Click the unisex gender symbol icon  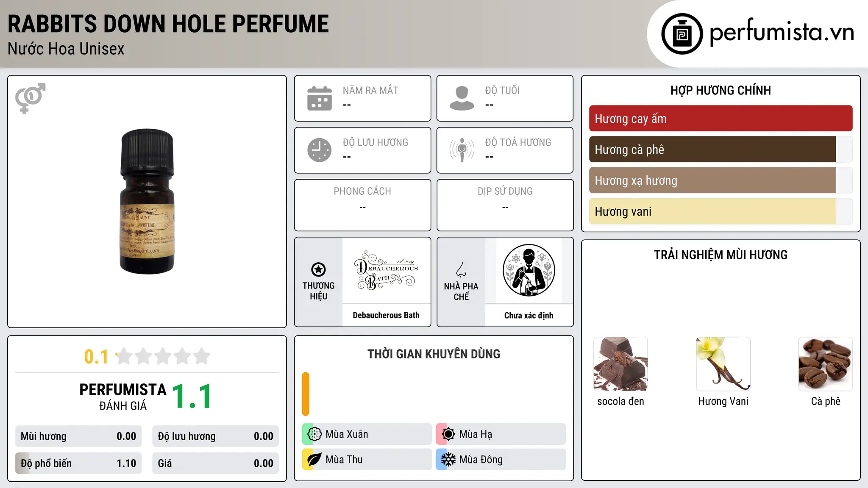point(30,98)
